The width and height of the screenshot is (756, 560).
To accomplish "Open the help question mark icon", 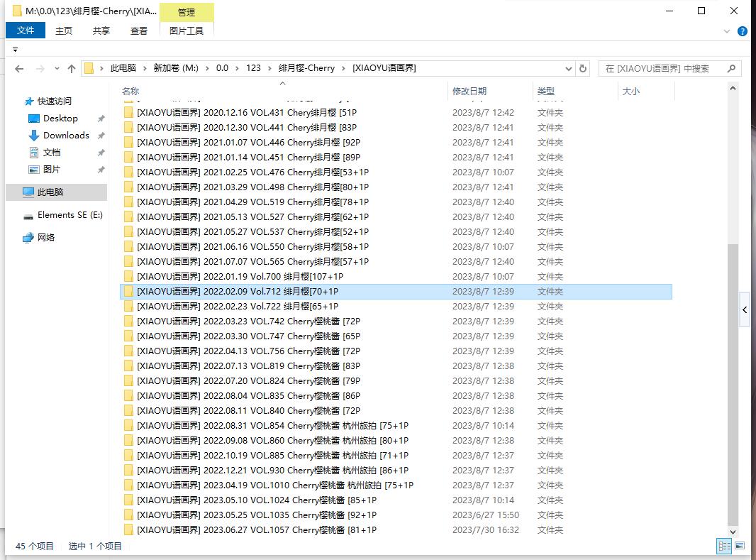I will pos(743,31).
